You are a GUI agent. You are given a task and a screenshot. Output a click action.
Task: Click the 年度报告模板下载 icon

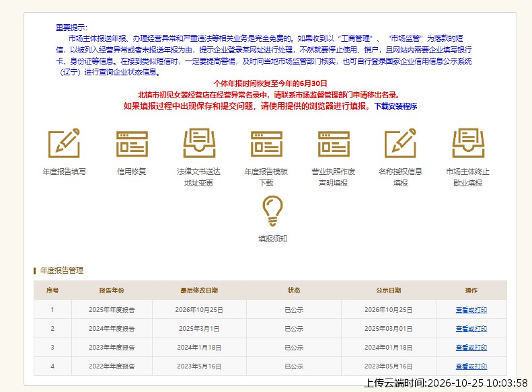pyautogui.click(x=266, y=144)
